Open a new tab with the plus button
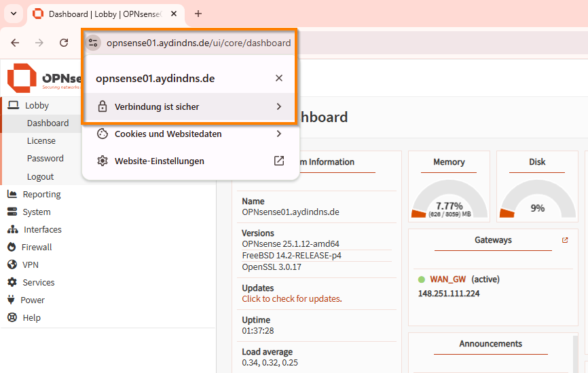 tap(198, 14)
